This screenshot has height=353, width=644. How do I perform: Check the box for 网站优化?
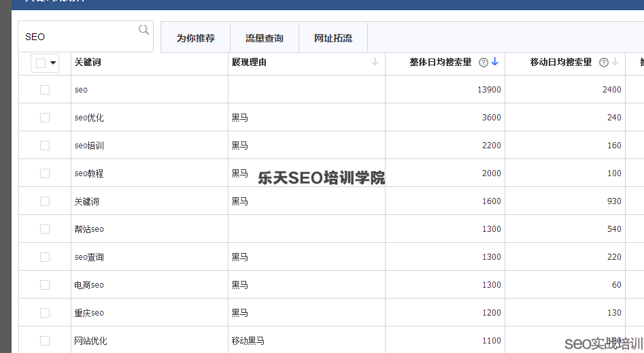coord(45,341)
